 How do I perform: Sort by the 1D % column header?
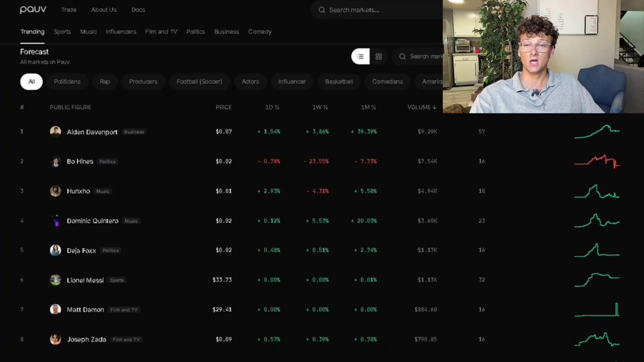[273, 107]
